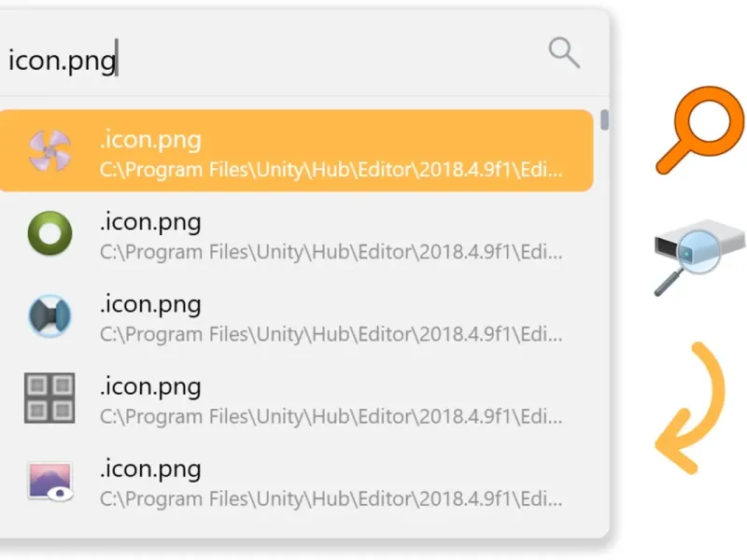The height and width of the screenshot is (560, 747).
Task: Open the highlighted orange .icon.png result
Action: (x=296, y=151)
